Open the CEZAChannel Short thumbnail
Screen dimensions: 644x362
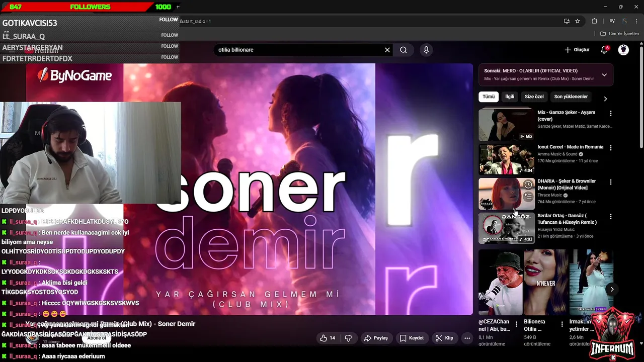[x=501, y=282]
